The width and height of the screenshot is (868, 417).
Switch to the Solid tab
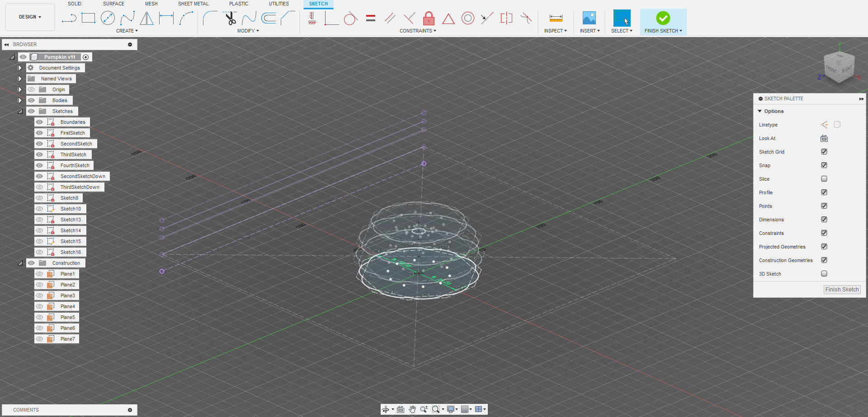click(x=75, y=4)
